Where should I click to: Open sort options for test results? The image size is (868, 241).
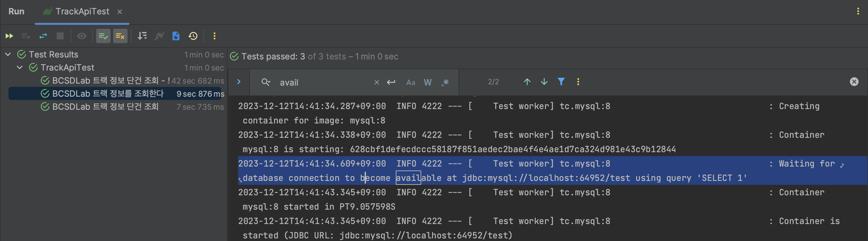coord(142,36)
